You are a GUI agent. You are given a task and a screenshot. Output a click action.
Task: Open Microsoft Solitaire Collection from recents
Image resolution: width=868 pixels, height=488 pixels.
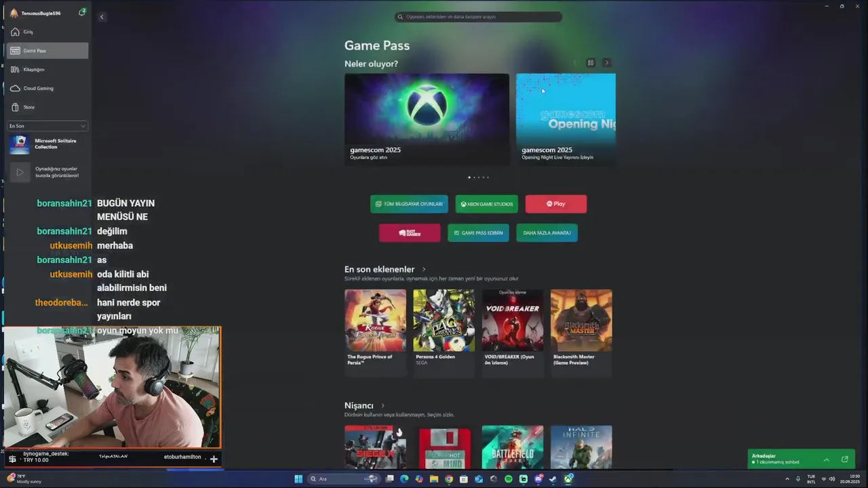point(47,144)
